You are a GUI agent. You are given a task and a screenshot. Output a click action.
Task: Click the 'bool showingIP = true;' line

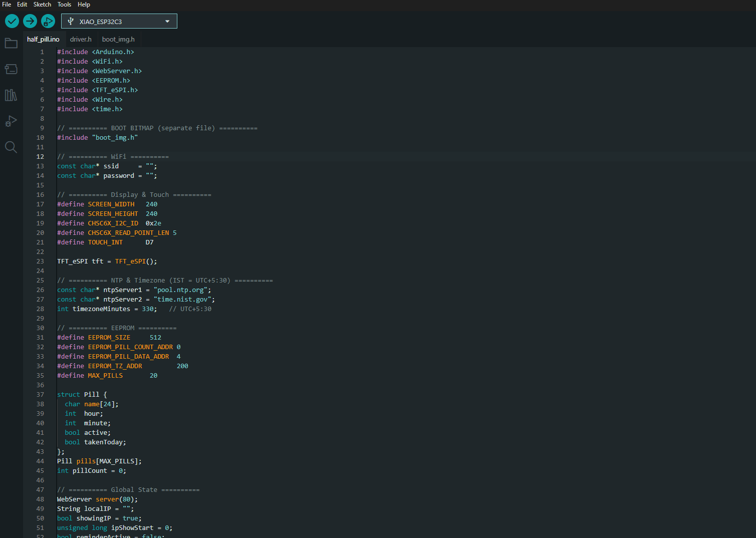[x=100, y=518]
